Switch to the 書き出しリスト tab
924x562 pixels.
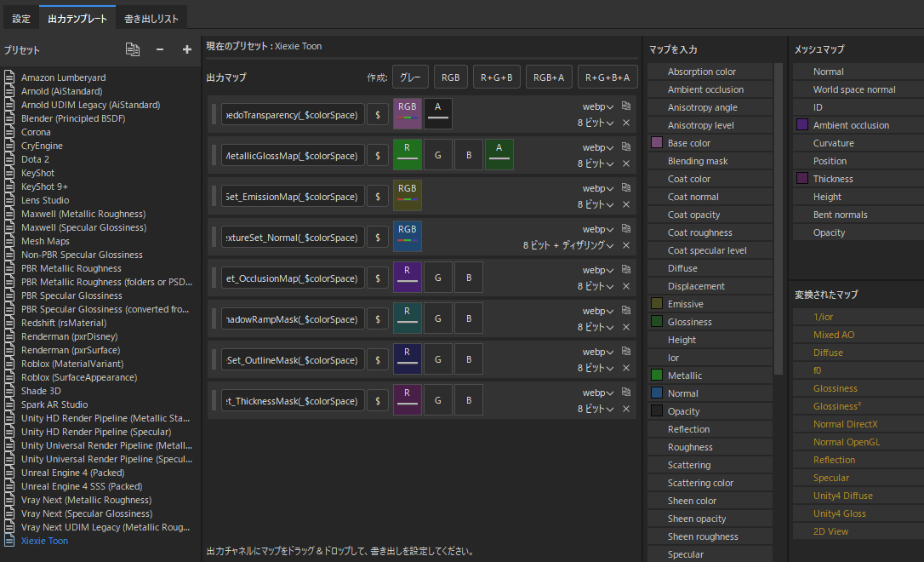tap(151, 18)
